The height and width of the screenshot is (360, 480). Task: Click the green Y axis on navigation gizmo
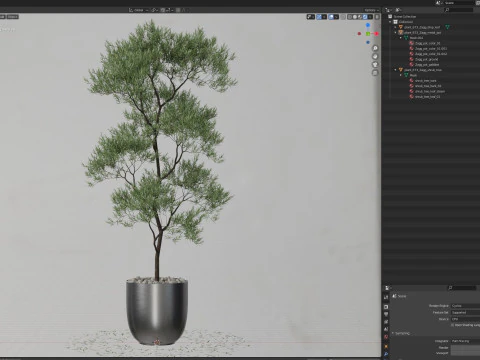368,34
